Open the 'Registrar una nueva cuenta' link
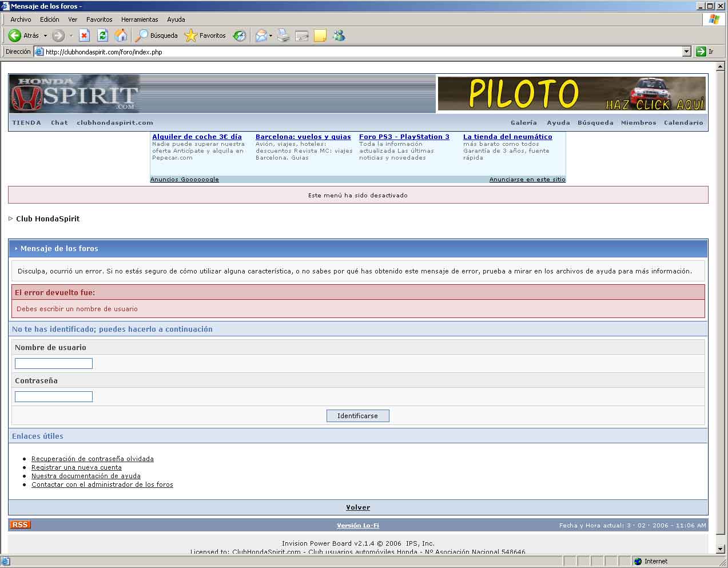Screen dimensions: 728x568 click(76, 467)
